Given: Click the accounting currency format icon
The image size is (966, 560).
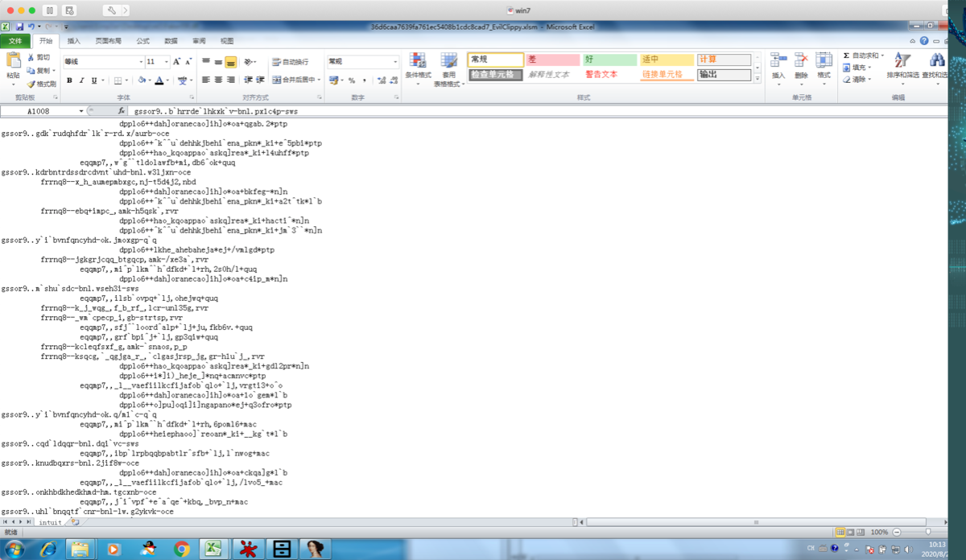Looking at the screenshot, I should tap(332, 80).
